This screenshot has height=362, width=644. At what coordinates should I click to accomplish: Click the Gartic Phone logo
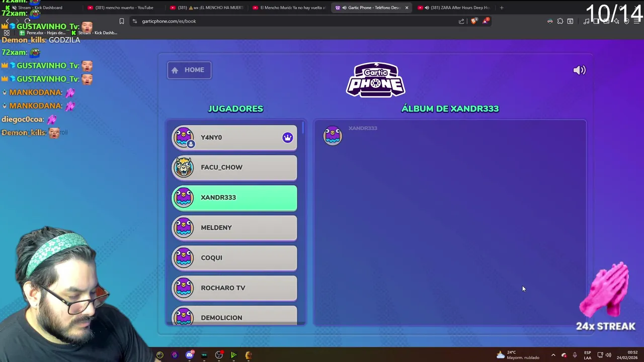click(x=376, y=79)
